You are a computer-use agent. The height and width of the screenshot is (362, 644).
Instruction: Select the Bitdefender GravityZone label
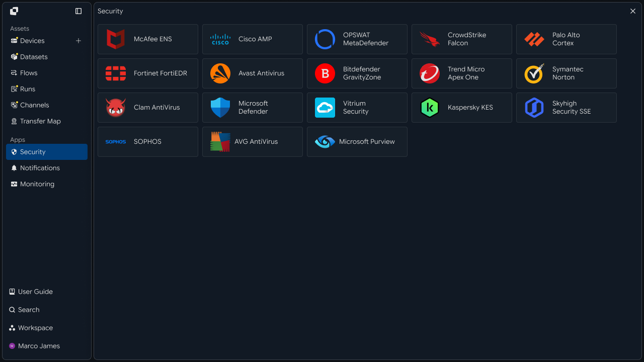tap(362, 73)
